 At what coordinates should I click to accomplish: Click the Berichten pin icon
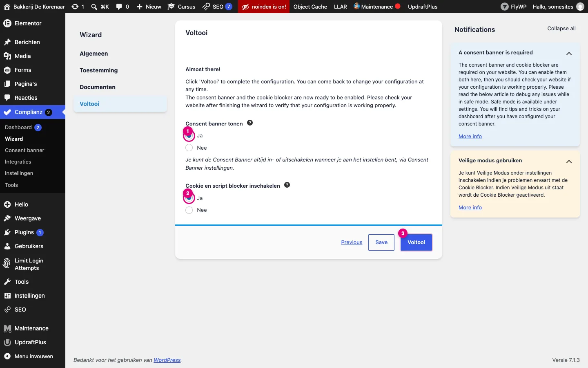7,42
